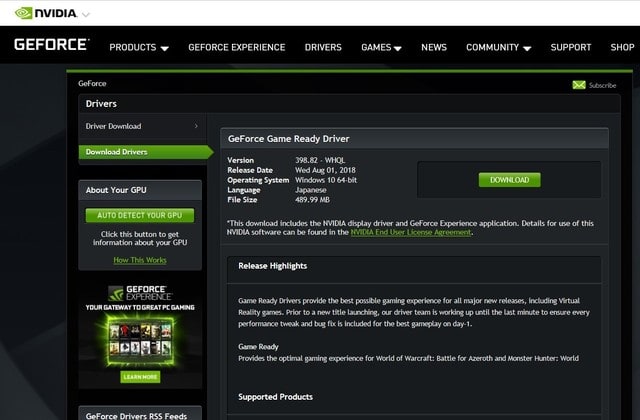Click the GeForce breadcrumb link
The height and width of the screenshot is (420, 640).
pos(92,83)
